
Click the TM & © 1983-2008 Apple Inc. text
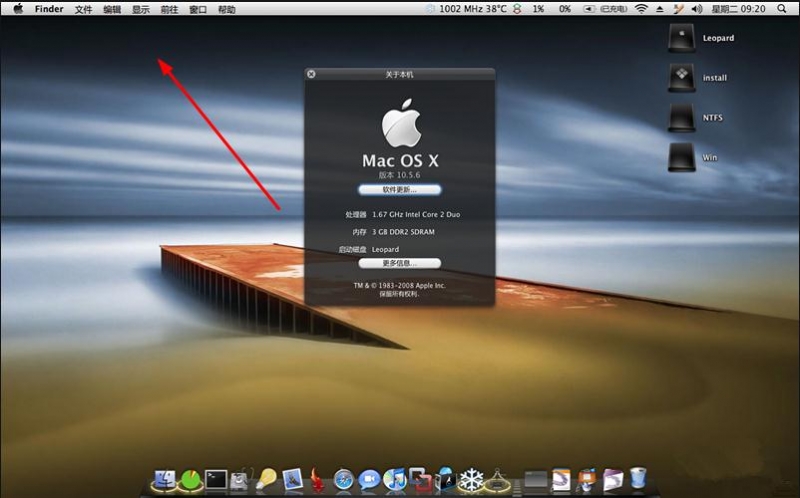399,285
